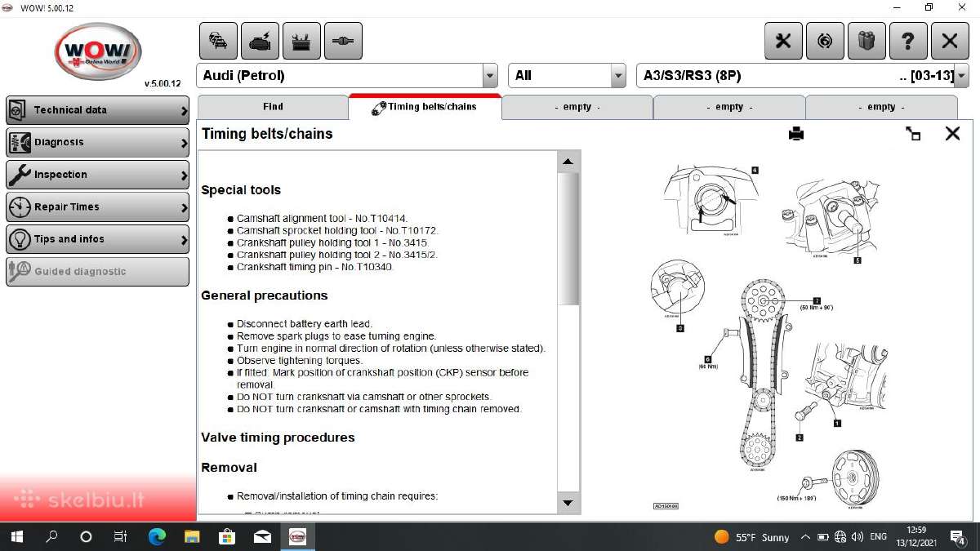The image size is (980, 551).
Task: Click 'Camshaft sprocket holding tool - No.T10172.' line
Action: point(339,231)
